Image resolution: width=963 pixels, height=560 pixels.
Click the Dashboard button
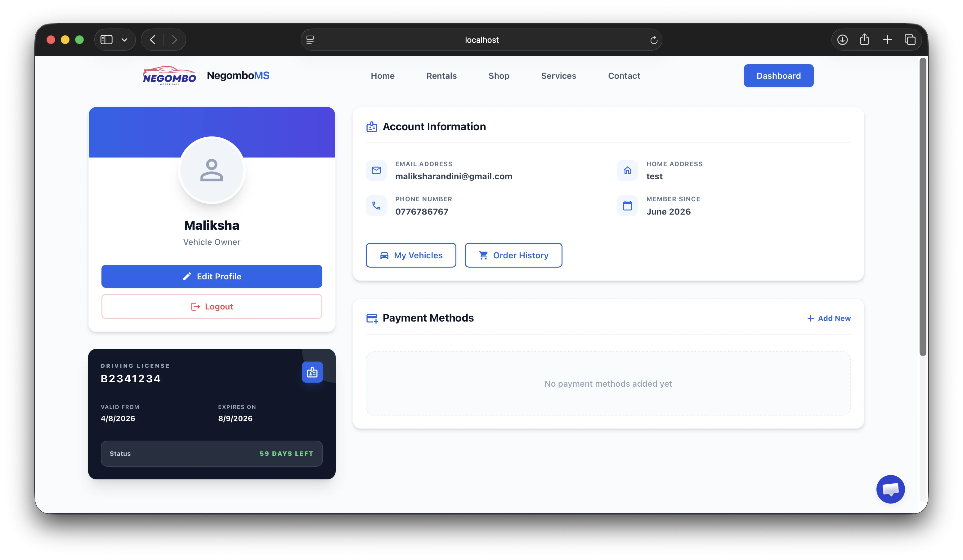[x=778, y=76]
